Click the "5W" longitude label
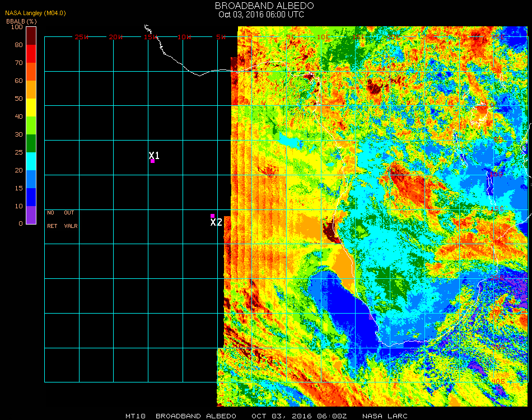 coord(221,37)
